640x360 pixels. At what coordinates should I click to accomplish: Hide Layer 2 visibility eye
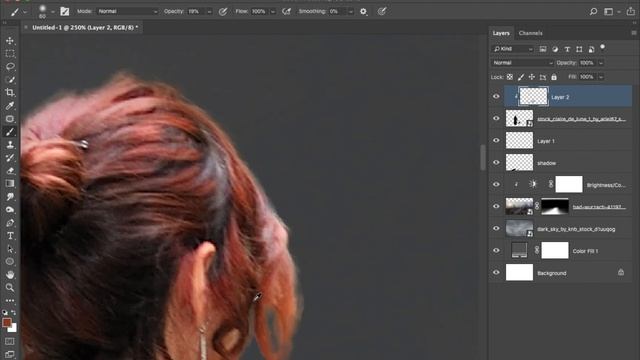tap(496, 97)
